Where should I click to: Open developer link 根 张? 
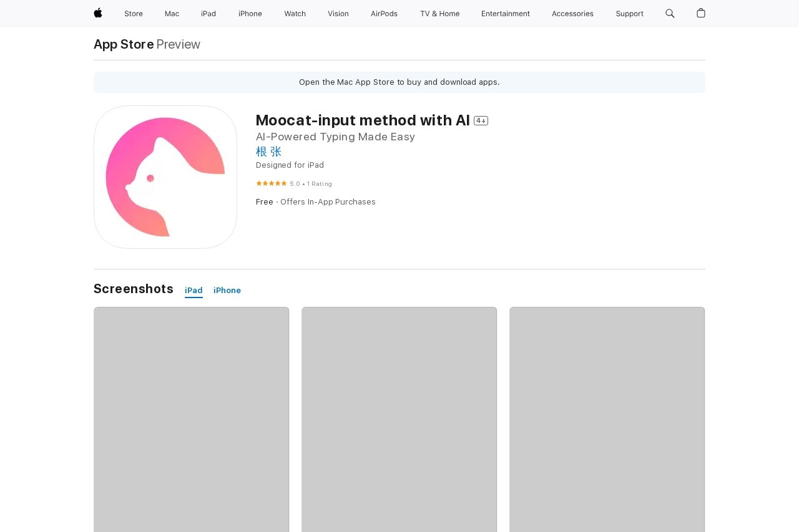(x=269, y=152)
